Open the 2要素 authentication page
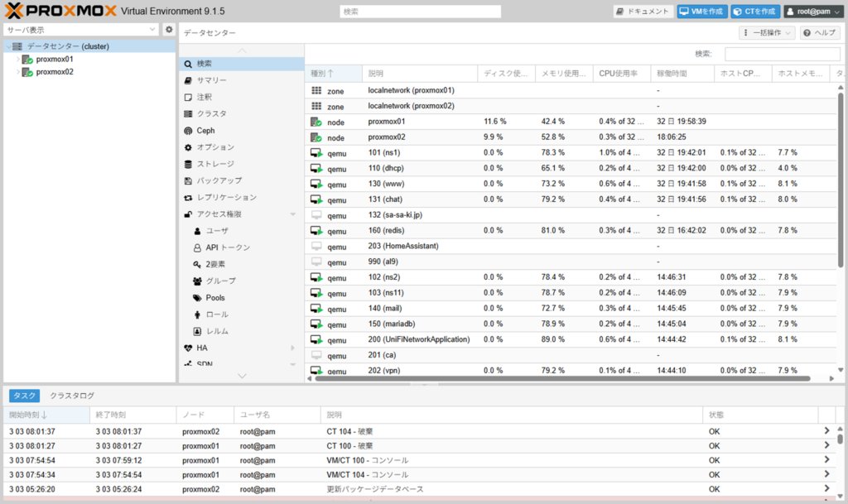848x504 pixels. pyautogui.click(x=215, y=264)
